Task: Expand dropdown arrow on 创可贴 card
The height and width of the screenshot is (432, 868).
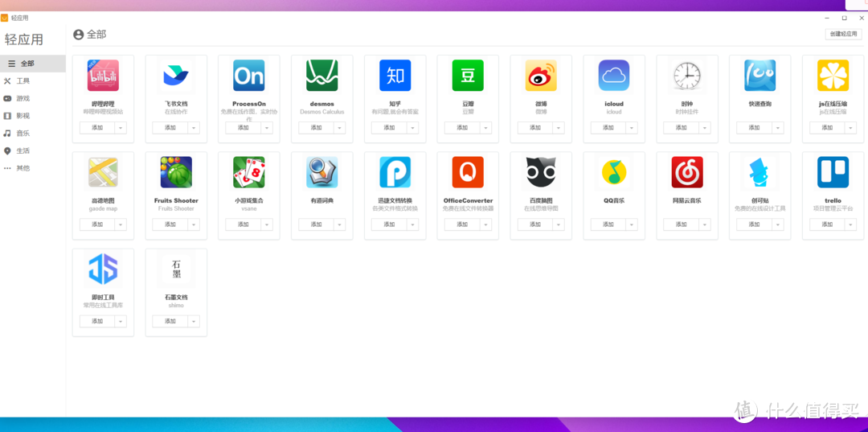Action: tap(778, 225)
